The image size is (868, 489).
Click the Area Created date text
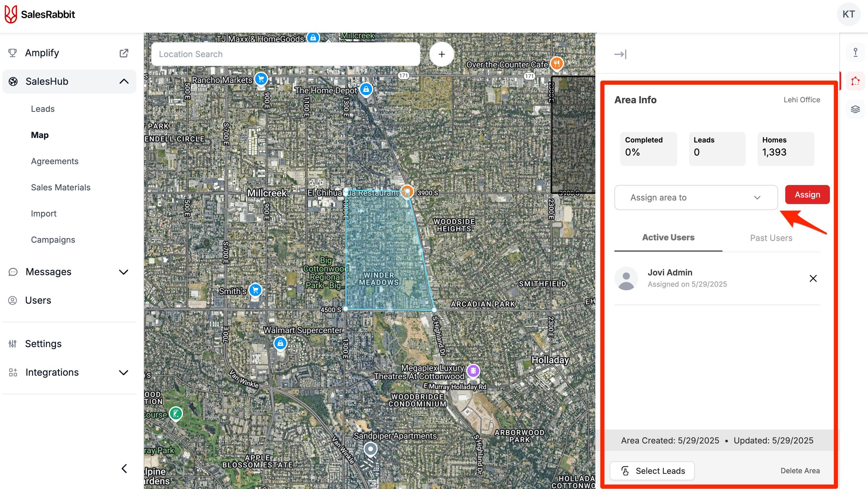tap(670, 441)
